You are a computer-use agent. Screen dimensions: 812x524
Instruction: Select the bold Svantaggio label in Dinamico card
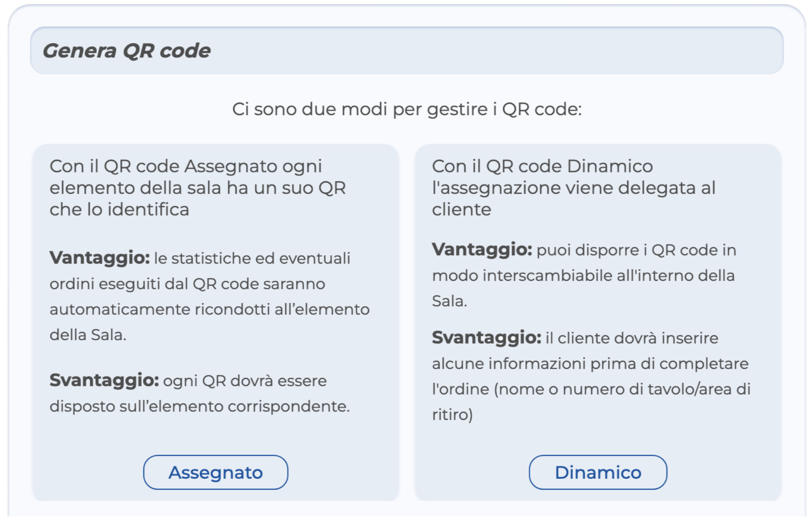point(486,337)
